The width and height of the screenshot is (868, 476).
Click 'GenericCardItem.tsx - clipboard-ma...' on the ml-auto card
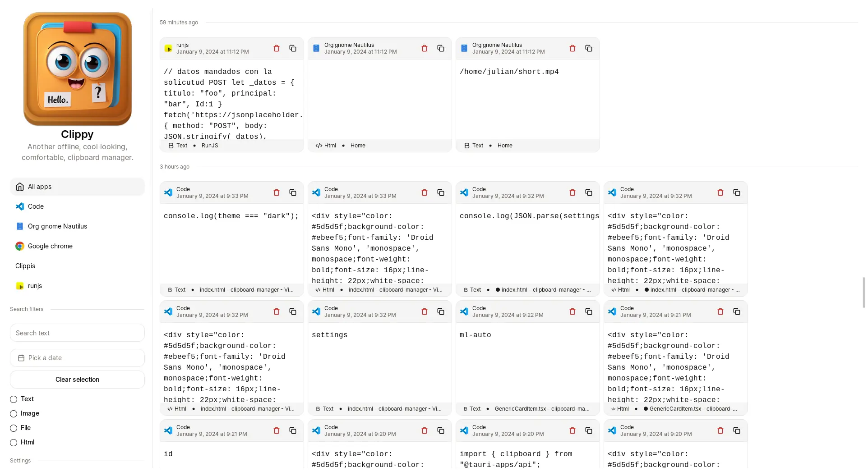(x=542, y=409)
